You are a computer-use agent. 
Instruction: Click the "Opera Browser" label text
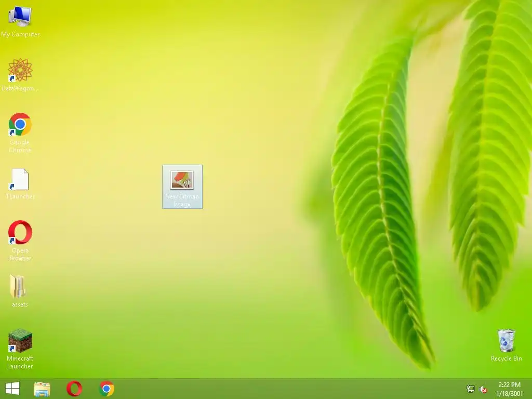click(20, 255)
